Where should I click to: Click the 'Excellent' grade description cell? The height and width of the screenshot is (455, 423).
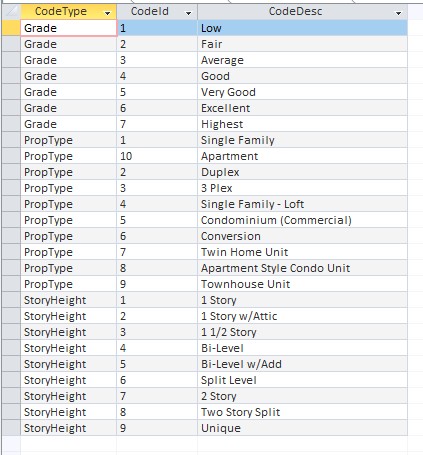[302, 108]
